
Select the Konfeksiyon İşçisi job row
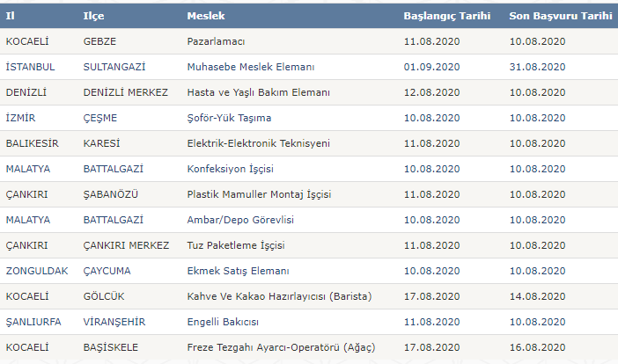point(232,169)
